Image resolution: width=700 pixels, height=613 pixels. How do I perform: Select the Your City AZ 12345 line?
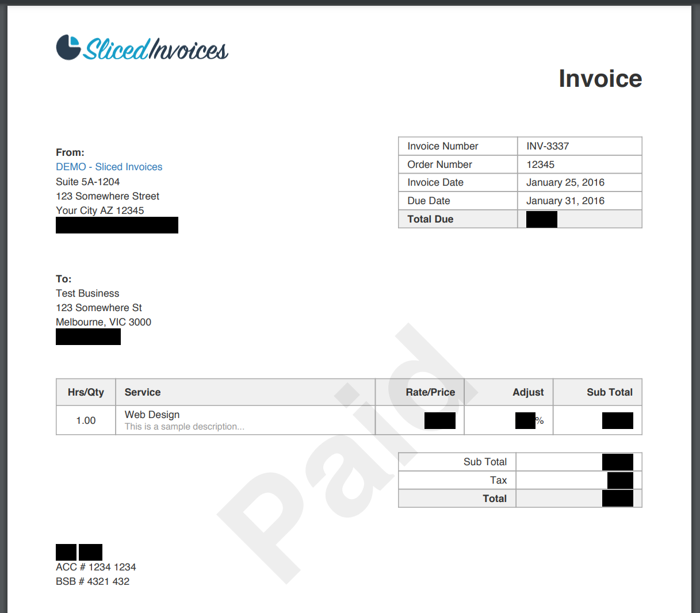coord(100,210)
